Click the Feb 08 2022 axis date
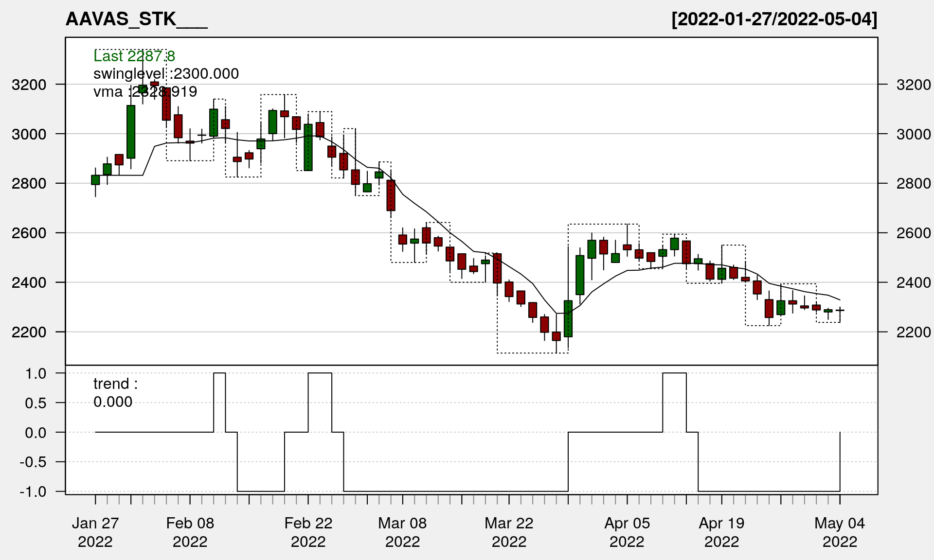The image size is (934, 560). click(190, 532)
